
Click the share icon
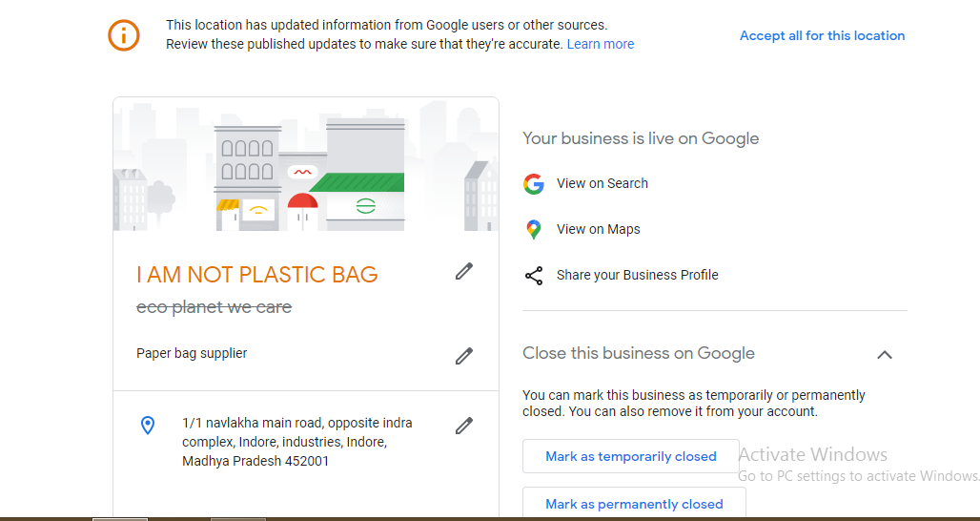tap(534, 276)
